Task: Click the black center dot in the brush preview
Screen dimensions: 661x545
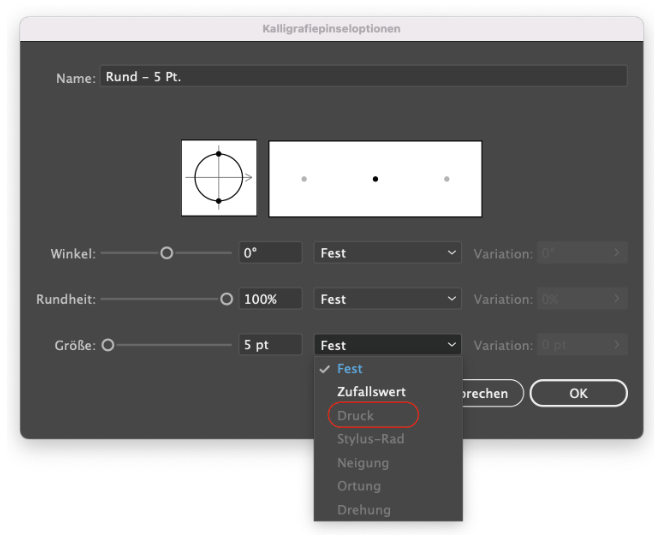Action: (x=375, y=179)
